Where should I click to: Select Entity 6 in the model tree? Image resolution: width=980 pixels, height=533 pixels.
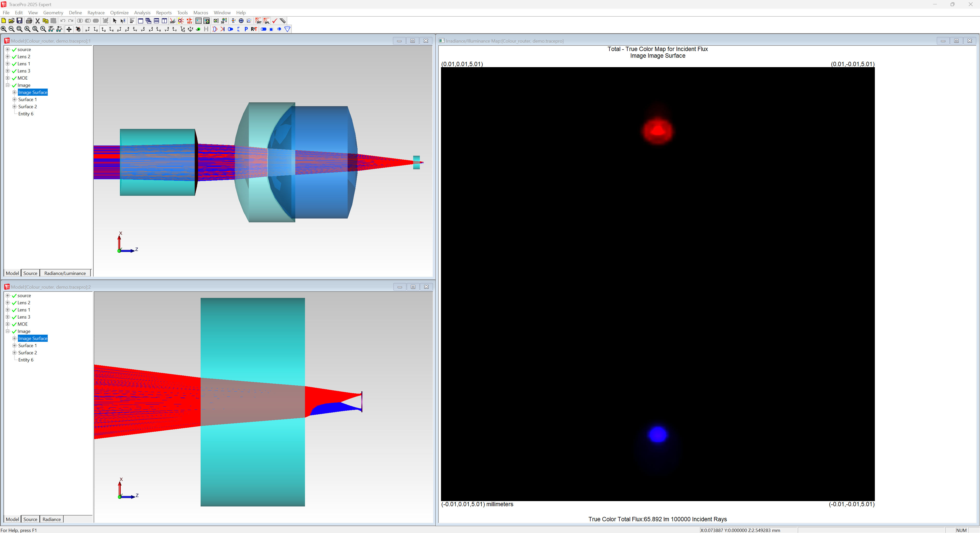[x=26, y=113]
